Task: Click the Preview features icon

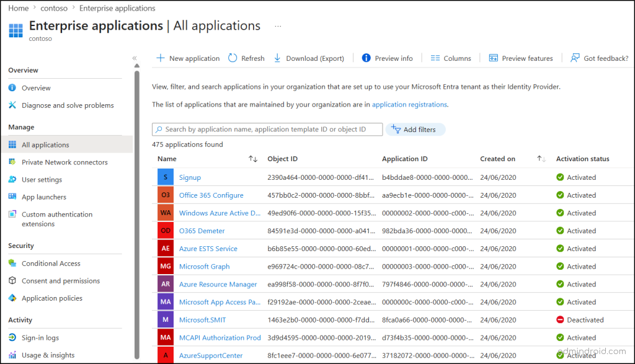Action: pos(493,58)
